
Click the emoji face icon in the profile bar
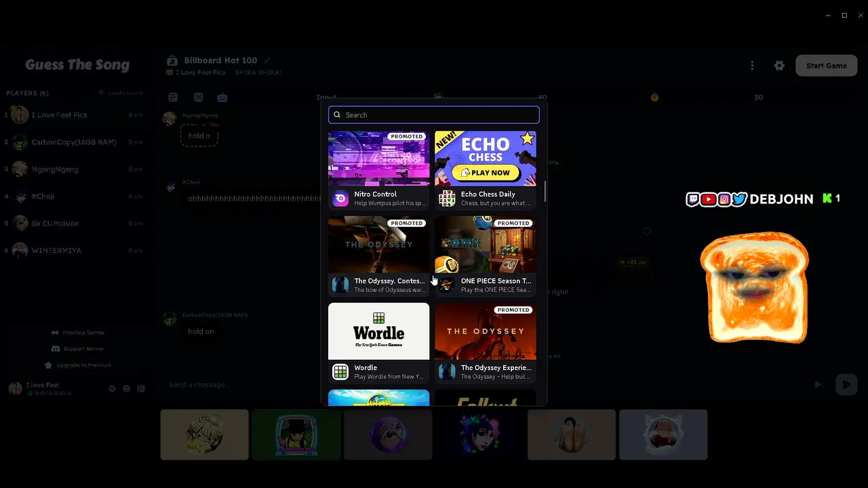tap(126, 389)
